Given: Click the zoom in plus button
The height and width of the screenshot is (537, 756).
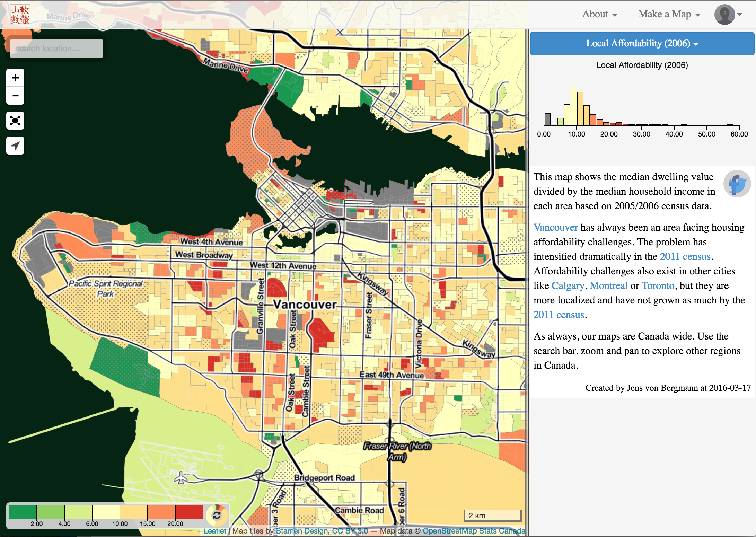Looking at the screenshot, I should tap(15, 78).
